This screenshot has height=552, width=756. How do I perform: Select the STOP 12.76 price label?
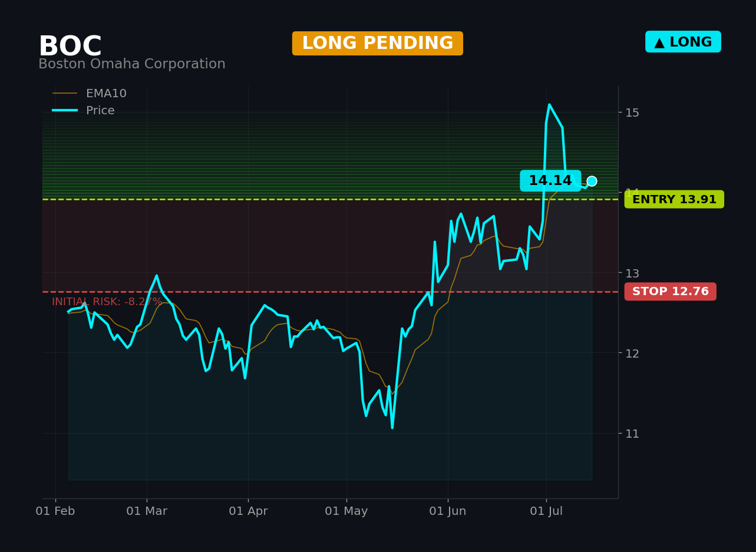coord(671,292)
